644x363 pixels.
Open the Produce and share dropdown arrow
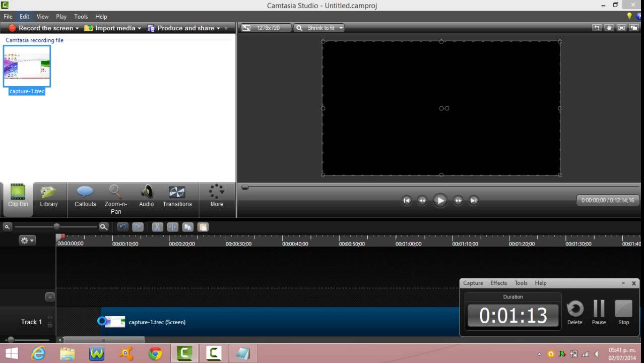(218, 28)
